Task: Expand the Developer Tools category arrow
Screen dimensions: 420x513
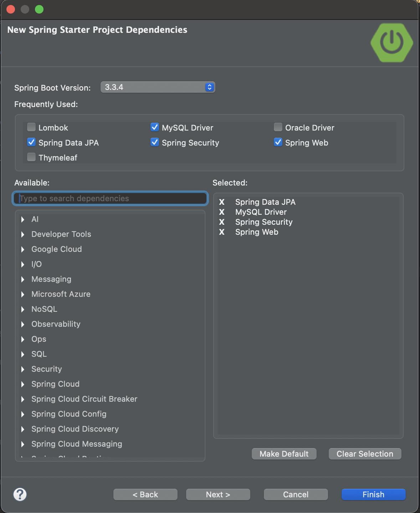Action: click(x=23, y=234)
